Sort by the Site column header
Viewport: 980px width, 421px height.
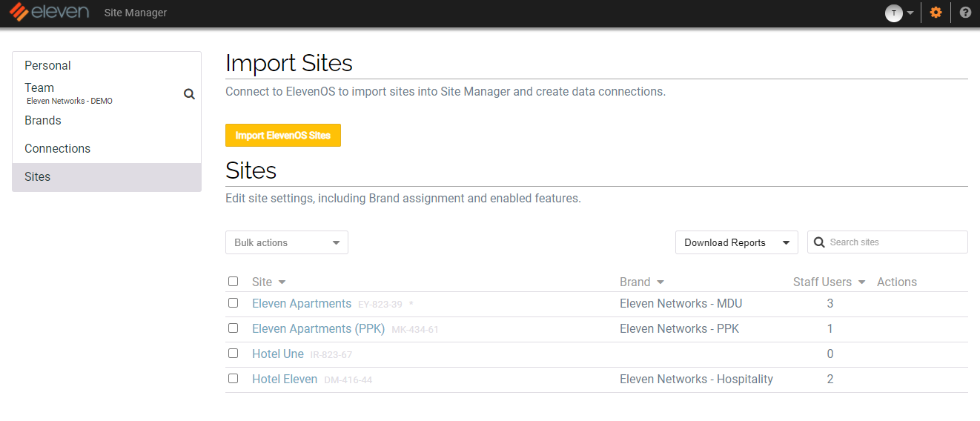click(268, 282)
